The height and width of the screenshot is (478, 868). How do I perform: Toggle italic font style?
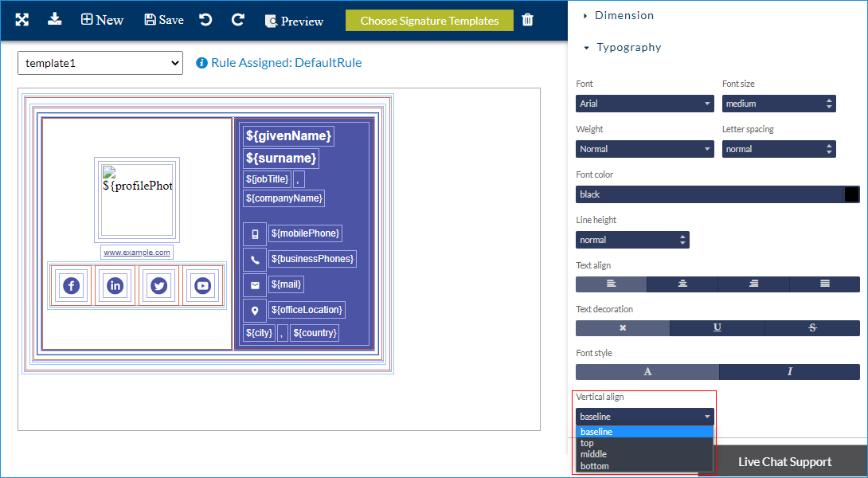(789, 372)
